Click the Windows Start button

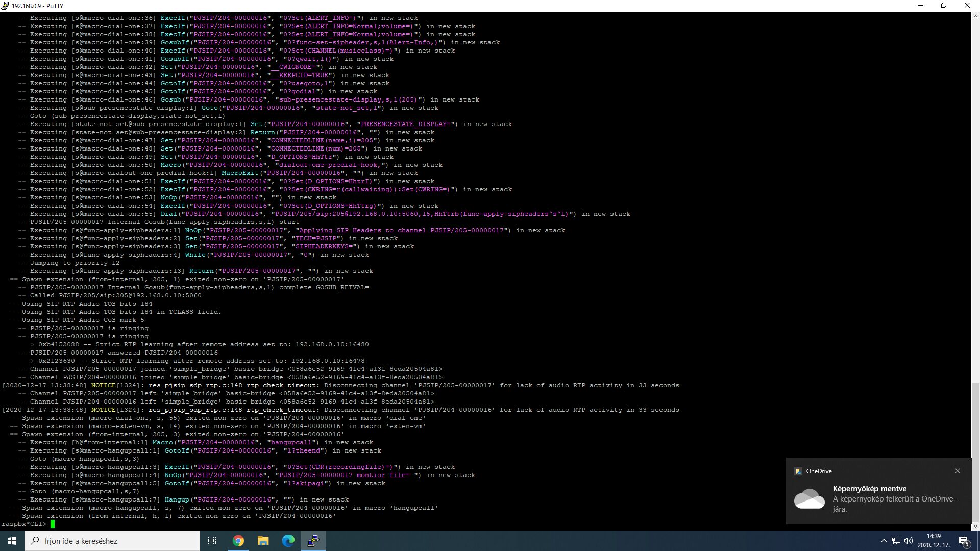pyautogui.click(x=12, y=541)
